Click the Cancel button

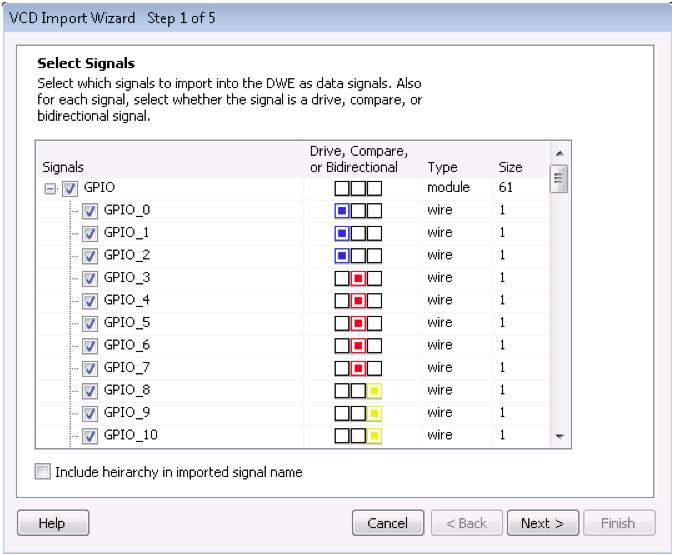pos(385,522)
